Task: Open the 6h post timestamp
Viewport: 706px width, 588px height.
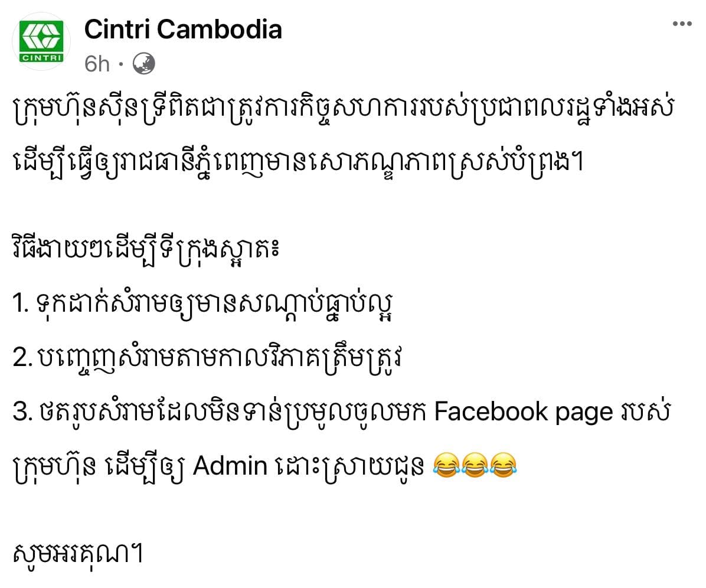Action: click(x=97, y=64)
